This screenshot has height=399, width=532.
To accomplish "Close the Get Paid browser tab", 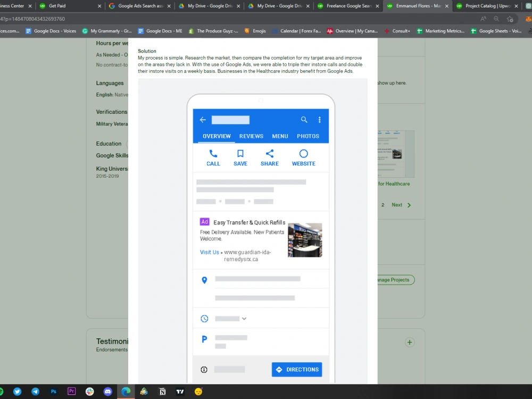I will click(99, 6).
